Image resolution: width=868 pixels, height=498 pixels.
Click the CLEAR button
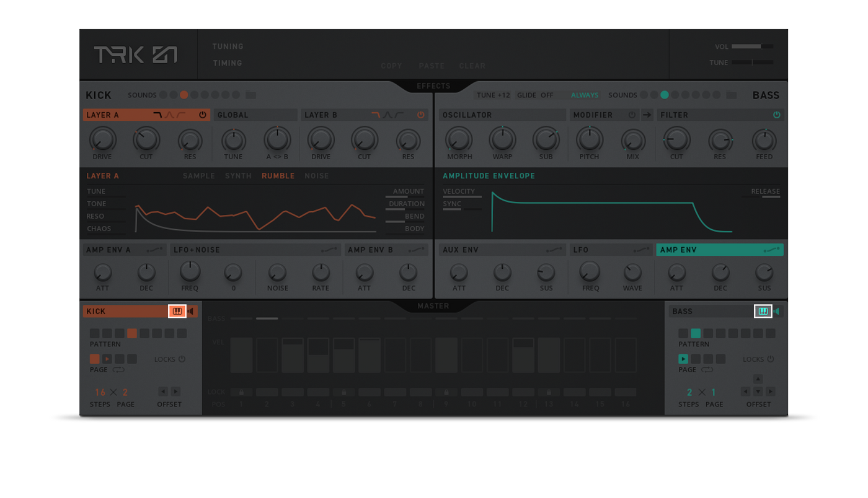point(472,66)
